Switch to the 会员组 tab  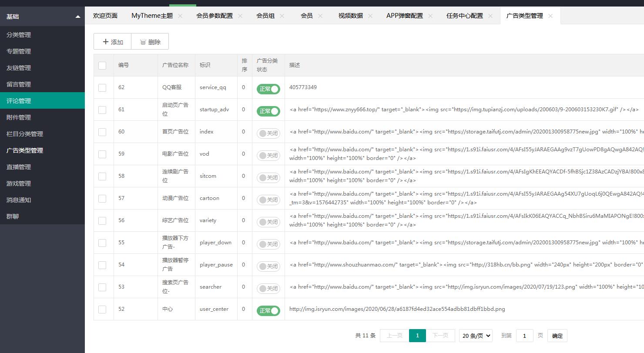pos(265,16)
